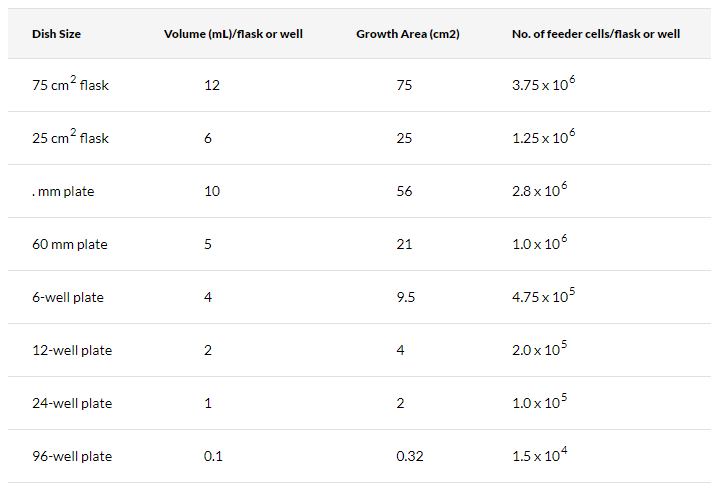Select the 60 mm plate row label

[x=69, y=244]
